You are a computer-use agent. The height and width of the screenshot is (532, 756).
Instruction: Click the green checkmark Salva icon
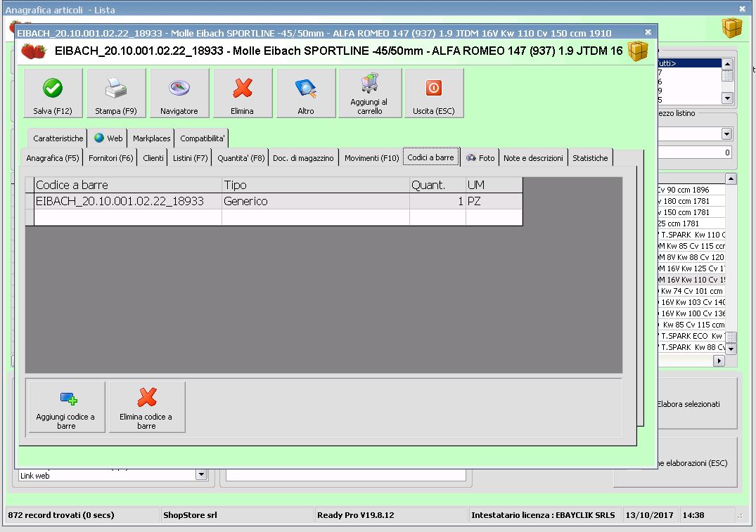[x=53, y=88]
